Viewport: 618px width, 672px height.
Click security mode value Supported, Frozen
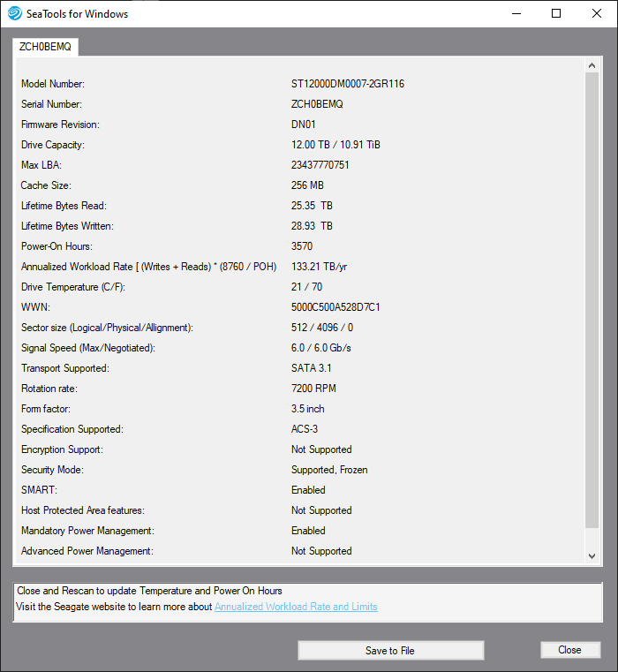(x=329, y=470)
